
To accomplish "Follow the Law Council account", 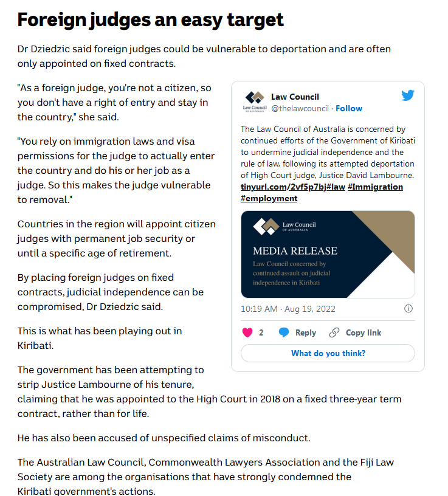I will (349, 108).
